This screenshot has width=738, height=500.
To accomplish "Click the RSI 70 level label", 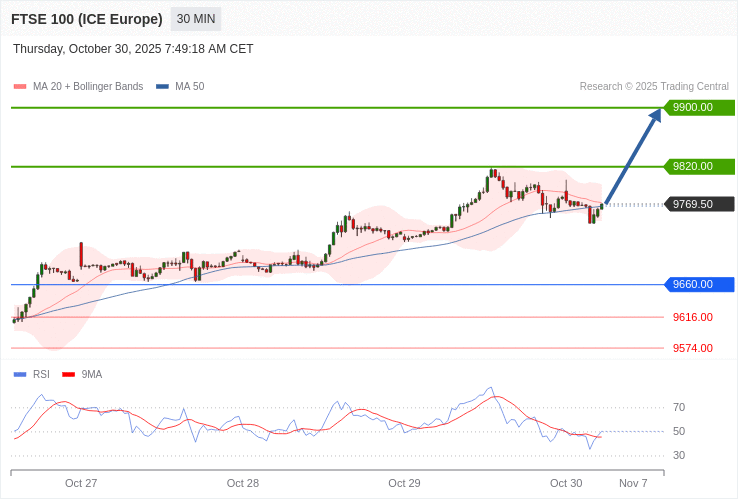I will [x=679, y=407].
